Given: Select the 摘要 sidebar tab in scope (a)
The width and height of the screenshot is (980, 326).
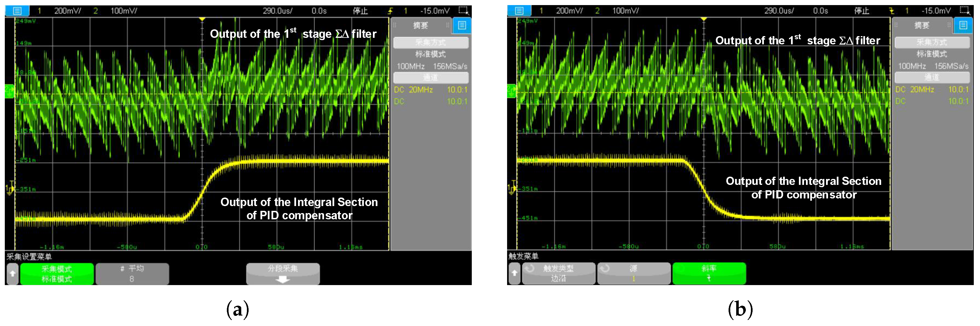Looking at the screenshot, I should coord(421,25).
